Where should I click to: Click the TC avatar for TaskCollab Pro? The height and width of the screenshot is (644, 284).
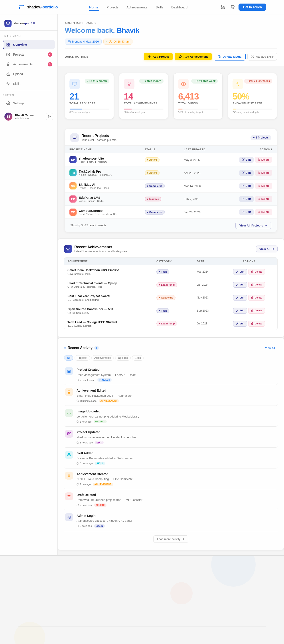click(x=73, y=173)
